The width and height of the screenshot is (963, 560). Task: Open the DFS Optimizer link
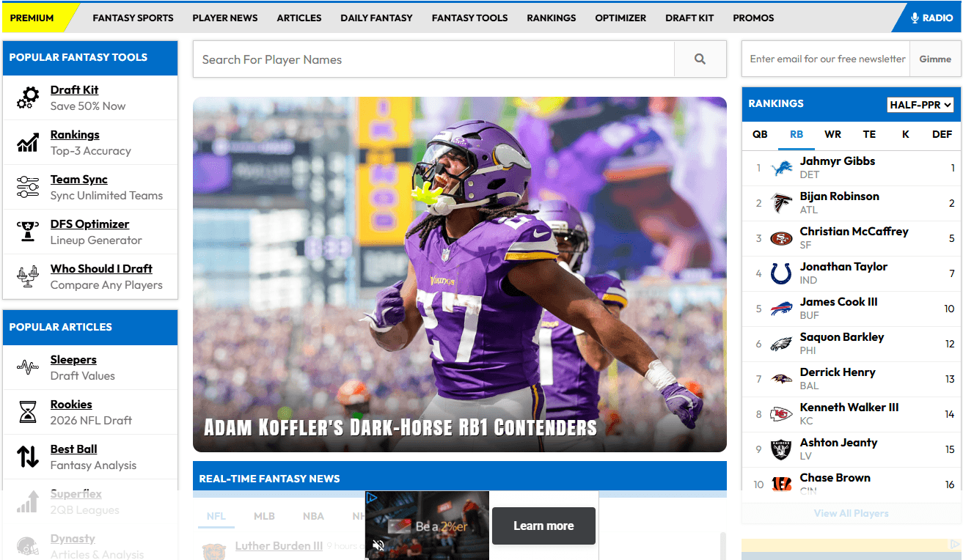89,224
